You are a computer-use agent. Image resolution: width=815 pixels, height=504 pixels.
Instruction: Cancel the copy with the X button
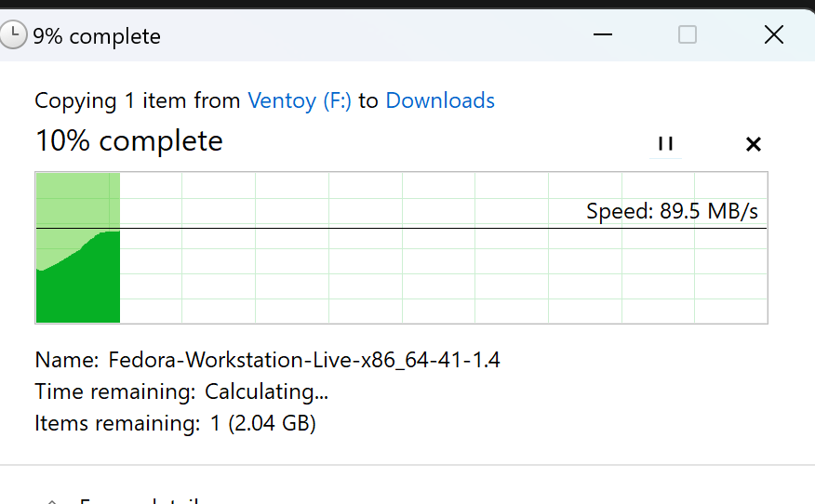(754, 144)
